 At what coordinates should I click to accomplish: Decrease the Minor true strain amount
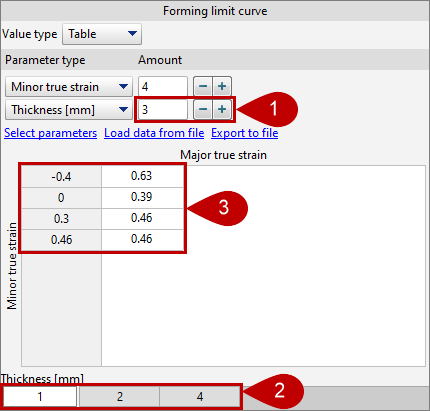pyautogui.click(x=203, y=87)
